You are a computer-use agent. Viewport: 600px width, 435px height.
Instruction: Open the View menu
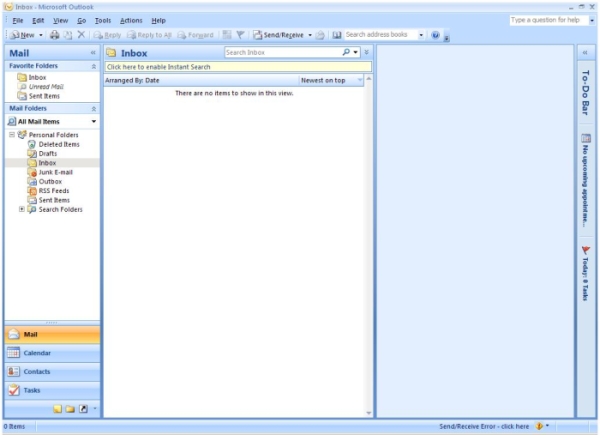pos(60,21)
